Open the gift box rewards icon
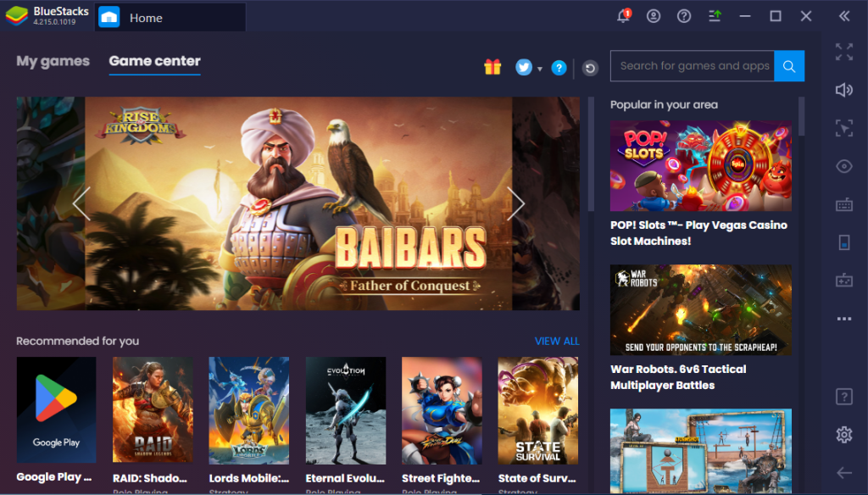The image size is (868, 495). 492,67
